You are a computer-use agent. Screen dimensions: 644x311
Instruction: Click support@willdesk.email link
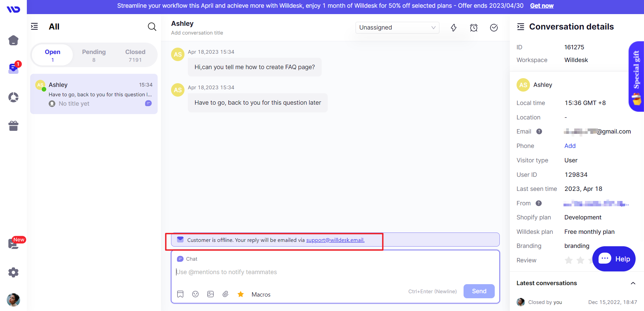(335, 240)
